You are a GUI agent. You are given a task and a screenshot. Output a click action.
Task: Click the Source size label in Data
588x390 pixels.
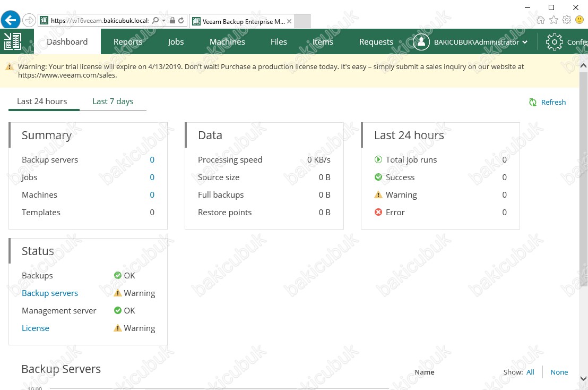point(219,177)
